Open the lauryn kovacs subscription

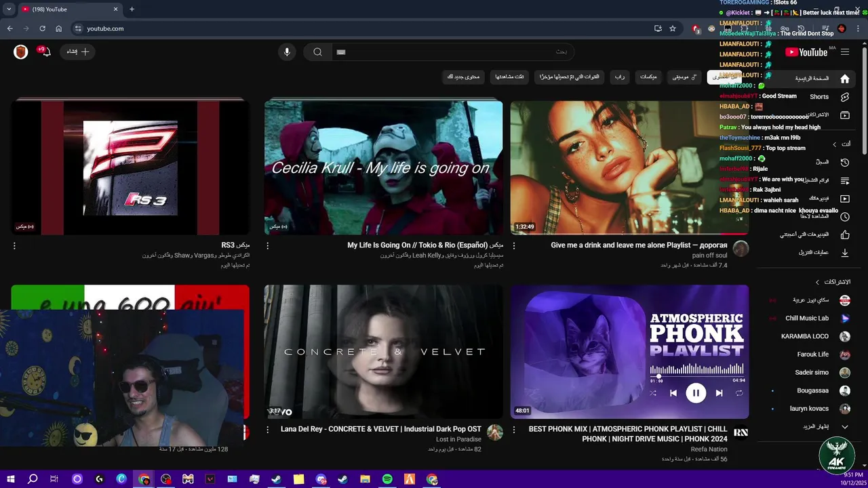(x=810, y=409)
